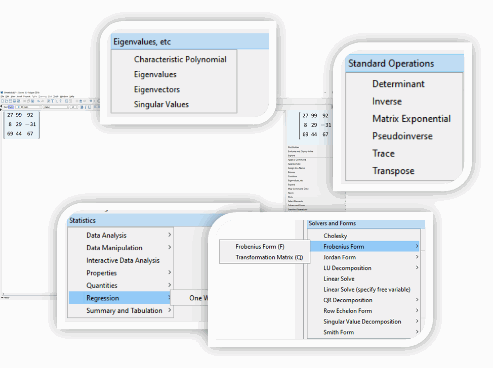Choose Eigenvalues from the menu
The image size is (493, 368).
coord(155,74)
